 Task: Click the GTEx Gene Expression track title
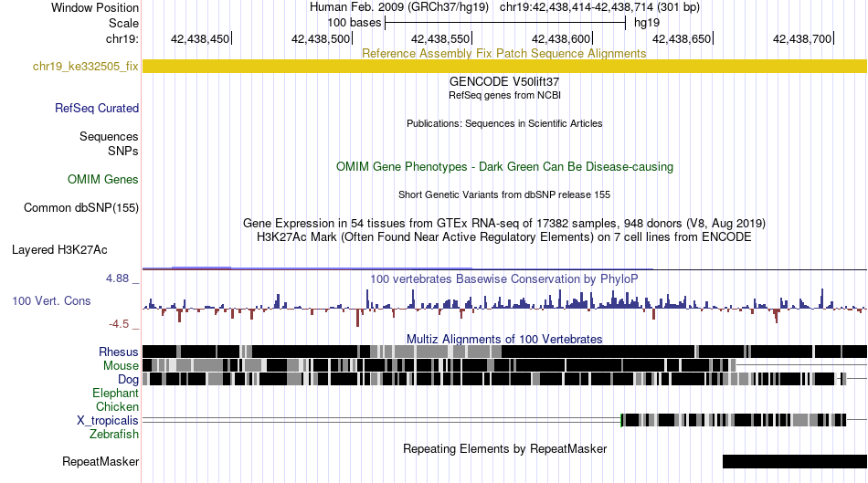click(x=504, y=223)
